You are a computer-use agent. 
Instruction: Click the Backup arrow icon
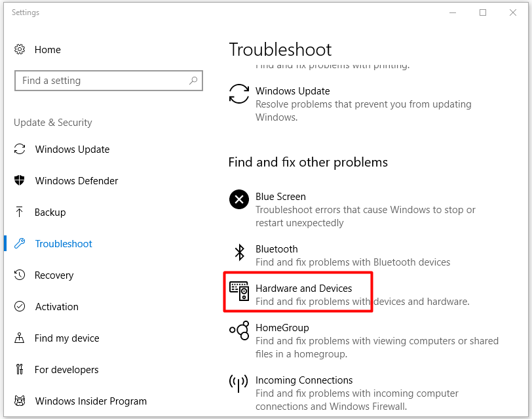point(20,212)
